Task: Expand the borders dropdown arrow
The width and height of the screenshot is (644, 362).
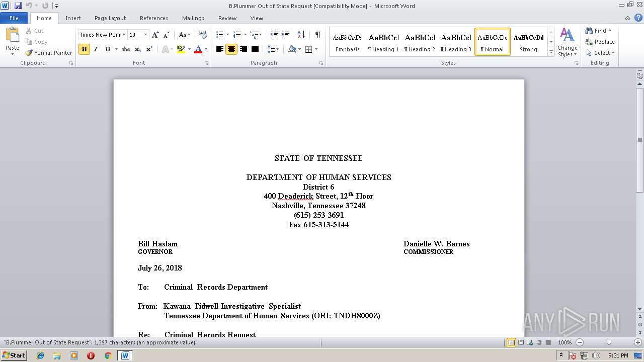Action: point(315,49)
